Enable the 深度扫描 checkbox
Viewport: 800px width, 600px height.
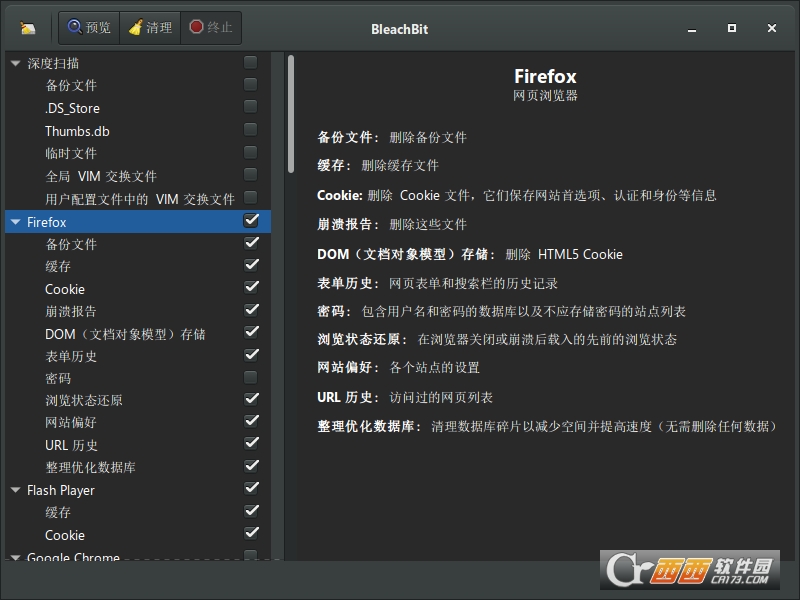pos(251,62)
